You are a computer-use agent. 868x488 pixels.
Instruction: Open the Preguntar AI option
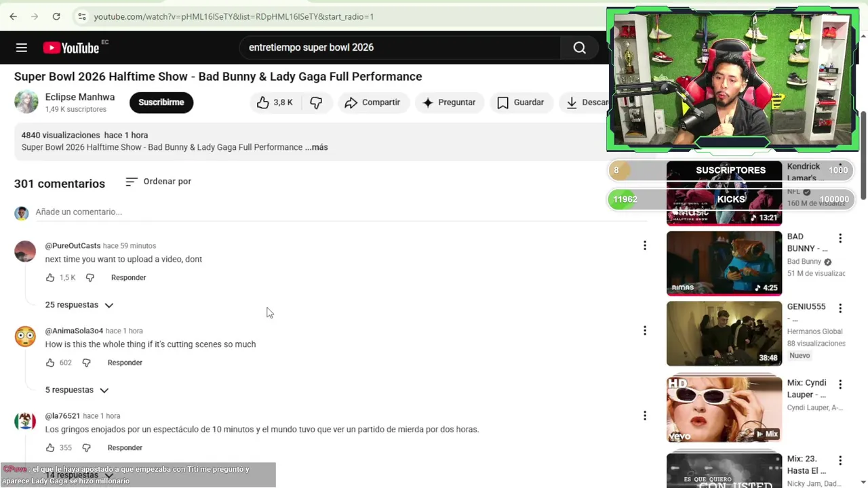point(449,102)
